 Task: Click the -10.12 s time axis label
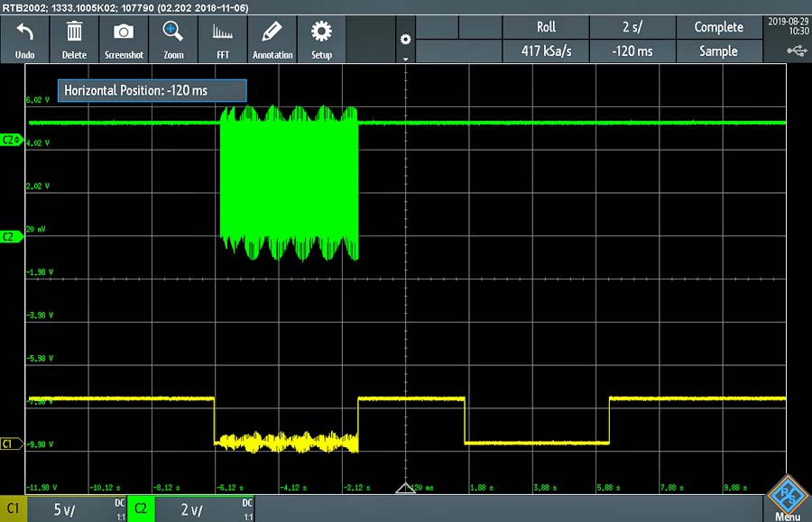tap(106, 488)
